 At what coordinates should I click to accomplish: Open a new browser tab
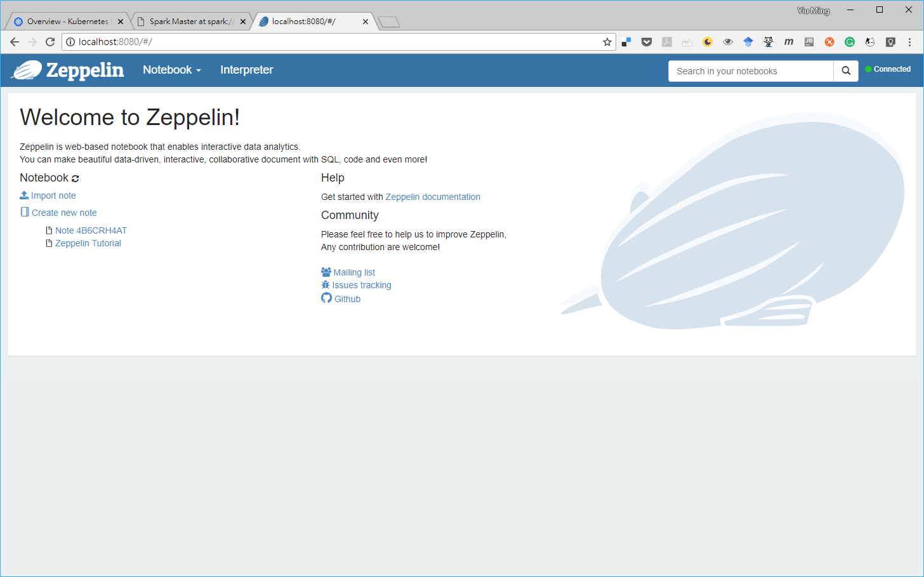click(x=389, y=22)
